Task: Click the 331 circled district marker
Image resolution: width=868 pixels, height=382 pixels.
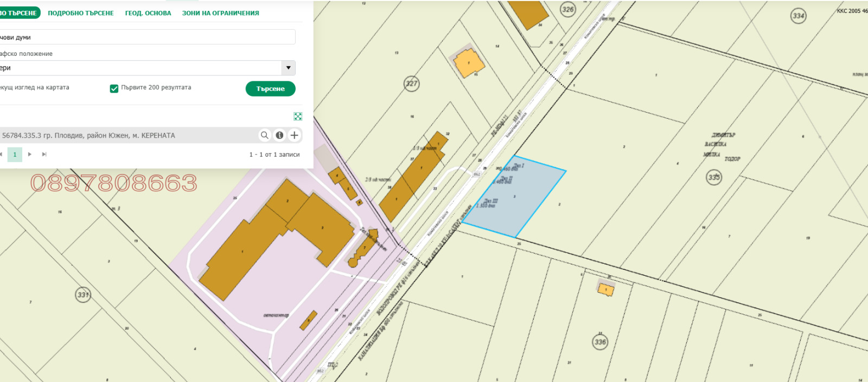Action: click(x=82, y=295)
